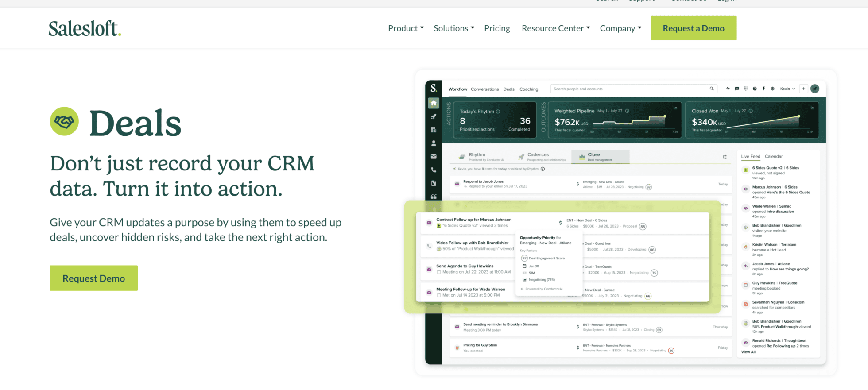Click the filter settings icon above task list
868x390 pixels.
pos(725,157)
